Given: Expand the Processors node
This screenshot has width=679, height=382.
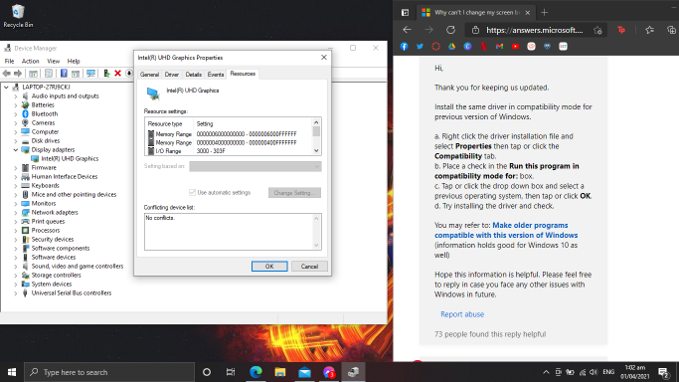Looking at the screenshot, I should tap(16, 230).
